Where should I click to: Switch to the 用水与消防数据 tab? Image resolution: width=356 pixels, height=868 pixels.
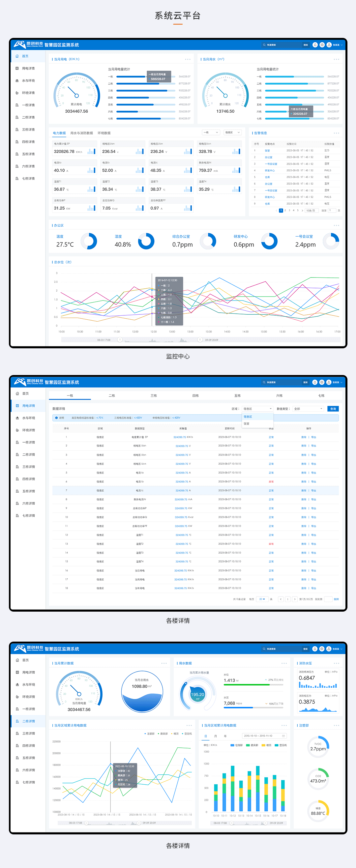(82, 133)
